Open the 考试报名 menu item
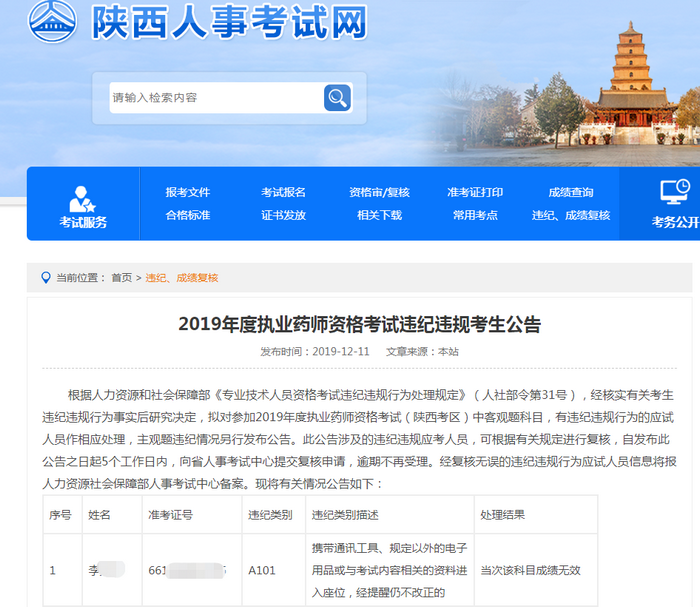The height and width of the screenshot is (607, 700). pyautogui.click(x=283, y=192)
